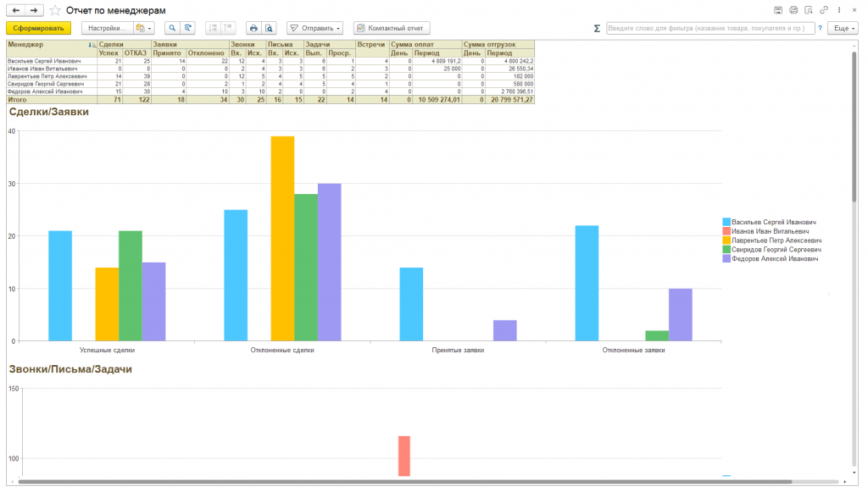Click blue bar in Принятые заявки group
This screenshot has height=492, width=868.
(411, 304)
